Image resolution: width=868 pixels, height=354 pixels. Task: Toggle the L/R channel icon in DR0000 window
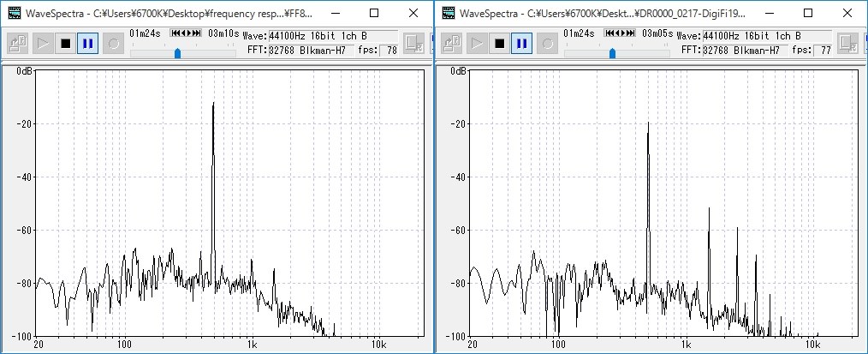pyautogui.click(x=847, y=43)
